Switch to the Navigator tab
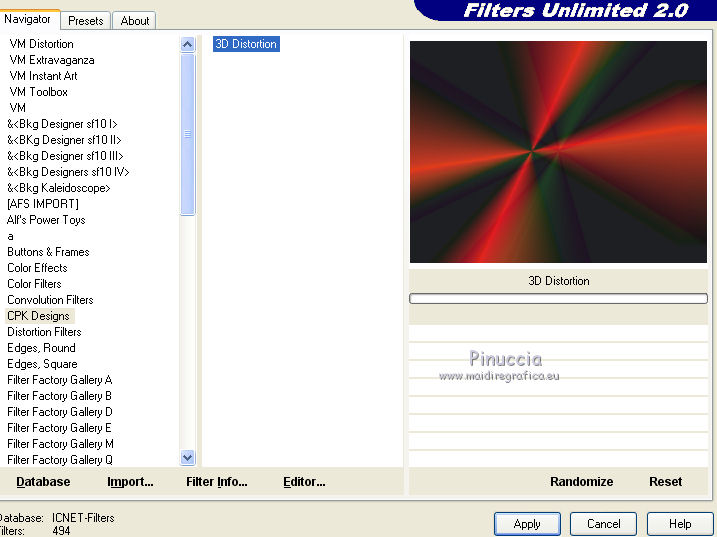Image resolution: width=717 pixels, height=537 pixels. [28, 19]
